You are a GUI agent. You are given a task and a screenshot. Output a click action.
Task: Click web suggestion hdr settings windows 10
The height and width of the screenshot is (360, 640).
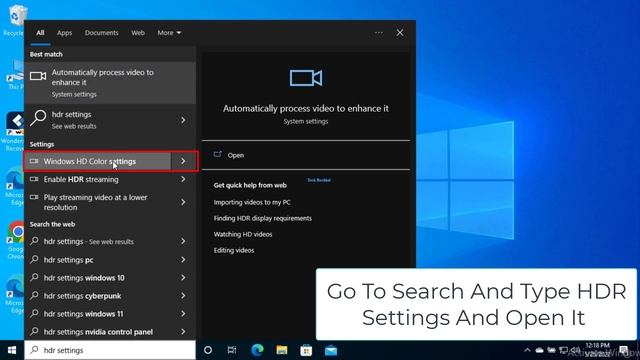click(x=98, y=278)
